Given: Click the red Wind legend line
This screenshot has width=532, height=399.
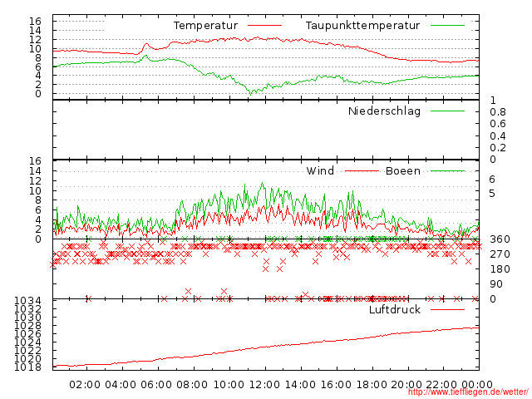Looking at the screenshot, I should click(362, 171).
